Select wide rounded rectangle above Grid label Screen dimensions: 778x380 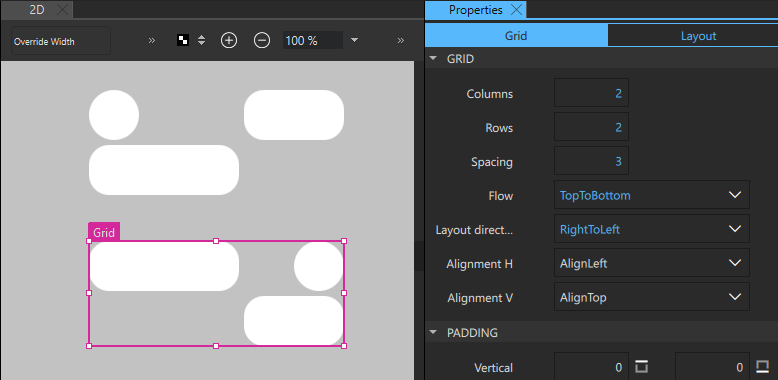coord(164,170)
